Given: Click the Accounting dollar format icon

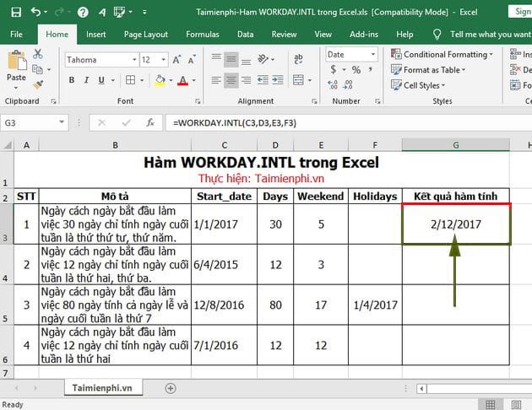Looking at the screenshot, I should point(334,70).
